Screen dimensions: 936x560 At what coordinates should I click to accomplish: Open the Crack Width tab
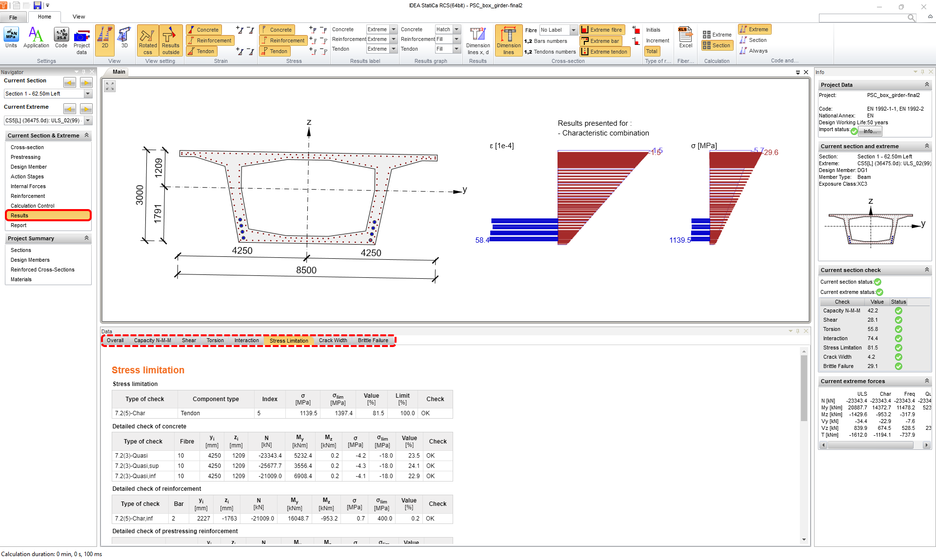click(x=333, y=341)
